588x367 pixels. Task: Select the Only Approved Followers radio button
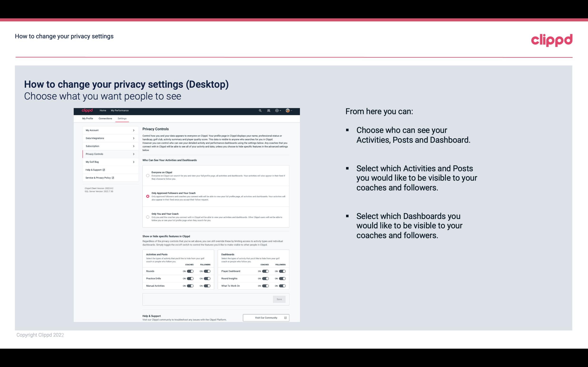[x=147, y=196]
